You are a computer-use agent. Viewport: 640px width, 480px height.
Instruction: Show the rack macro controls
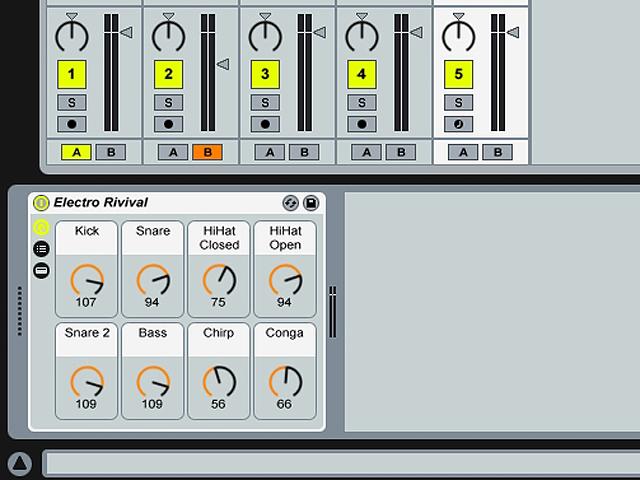tap(41, 228)
